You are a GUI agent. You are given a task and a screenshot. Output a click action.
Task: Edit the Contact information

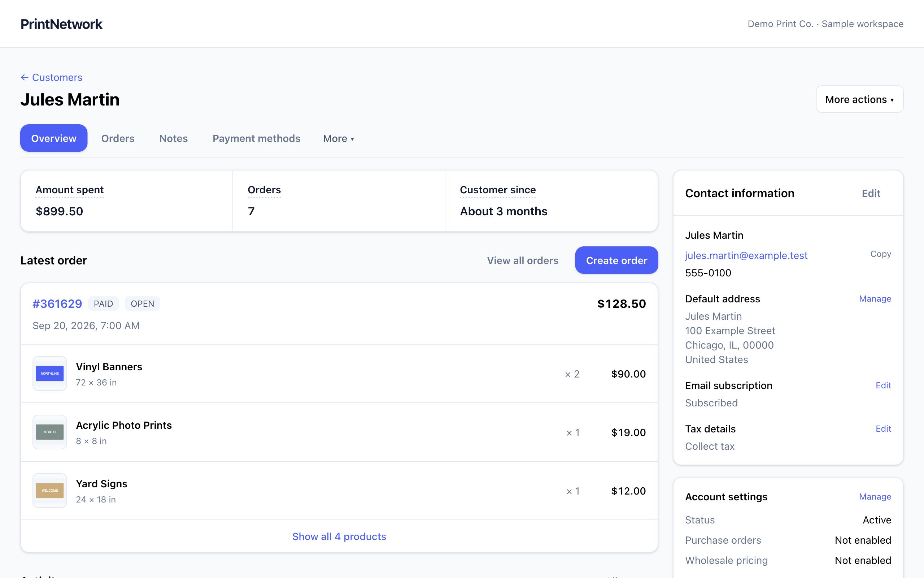coord(871,193)
